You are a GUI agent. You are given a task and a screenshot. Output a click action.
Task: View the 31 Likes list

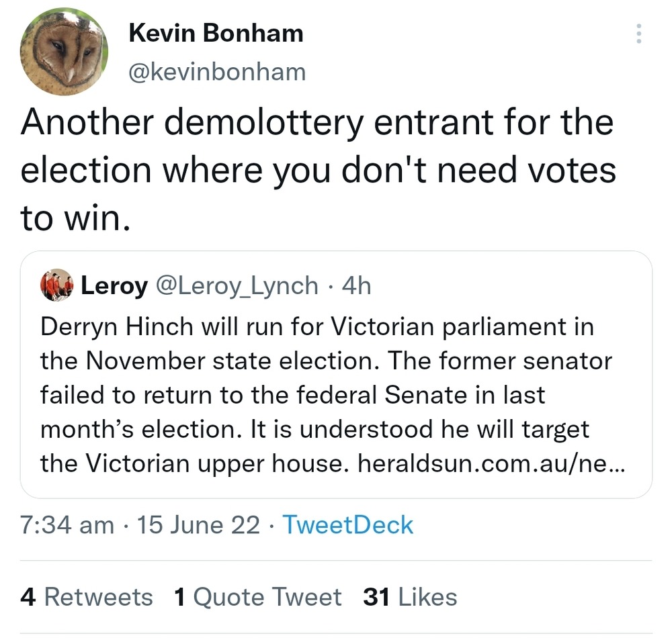pos(410,596)
